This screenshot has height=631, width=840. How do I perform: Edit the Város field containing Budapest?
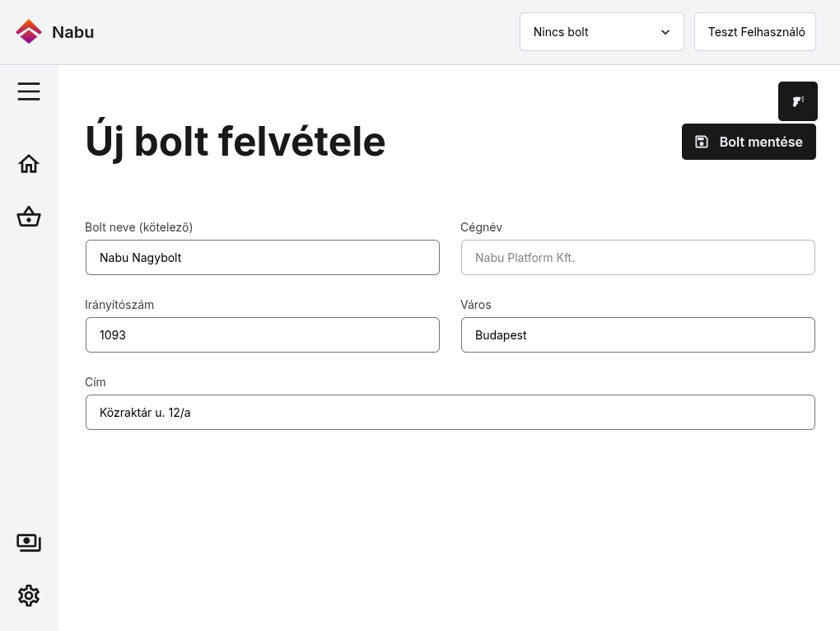pyautogui.click(x=638, y=334)
